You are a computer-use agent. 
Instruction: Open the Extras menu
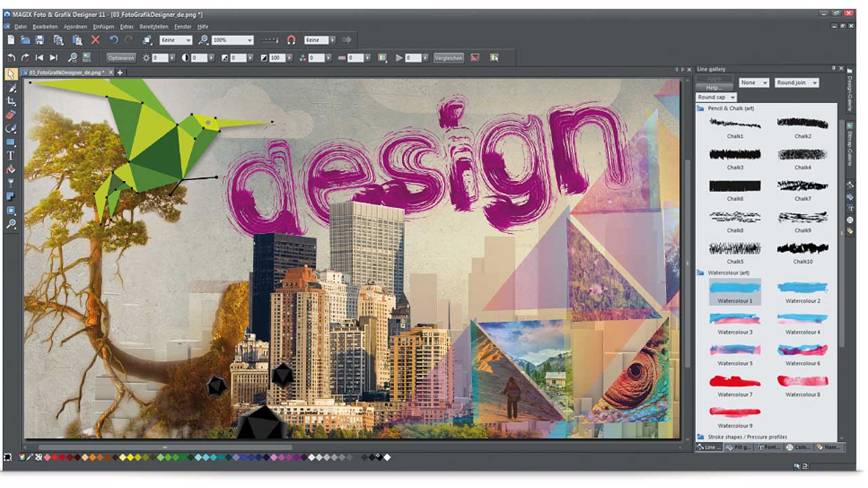[127, 26]
